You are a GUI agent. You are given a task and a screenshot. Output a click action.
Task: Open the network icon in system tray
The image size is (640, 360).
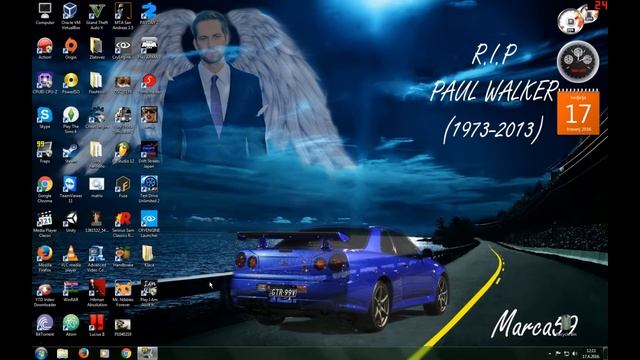[567, 353]
